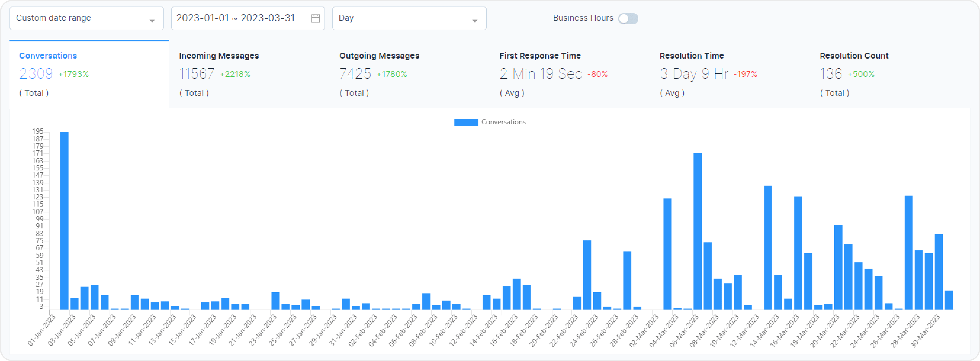Select the Conversations metric tab
Screen dimensions: 980x361
click(x=89, y=75)
